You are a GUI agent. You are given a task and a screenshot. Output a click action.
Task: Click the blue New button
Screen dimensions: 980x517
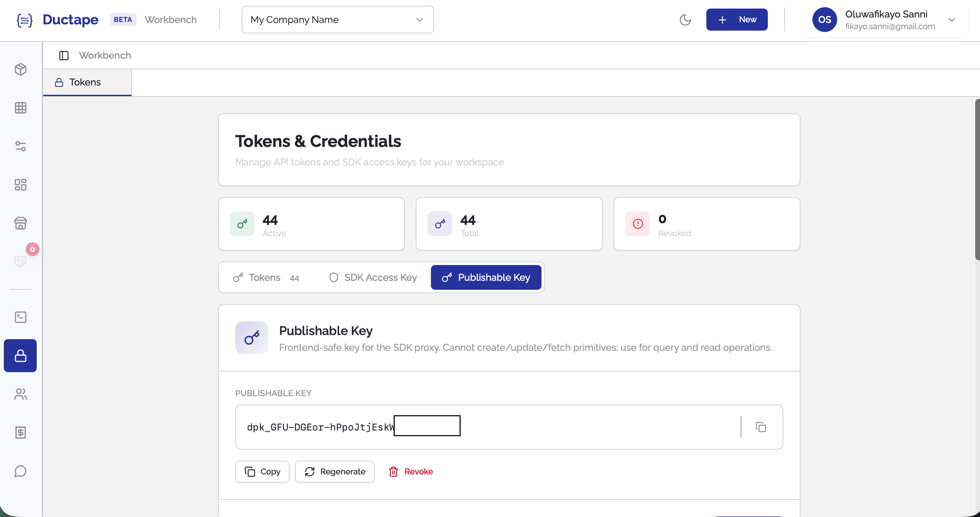click(737, 20)
